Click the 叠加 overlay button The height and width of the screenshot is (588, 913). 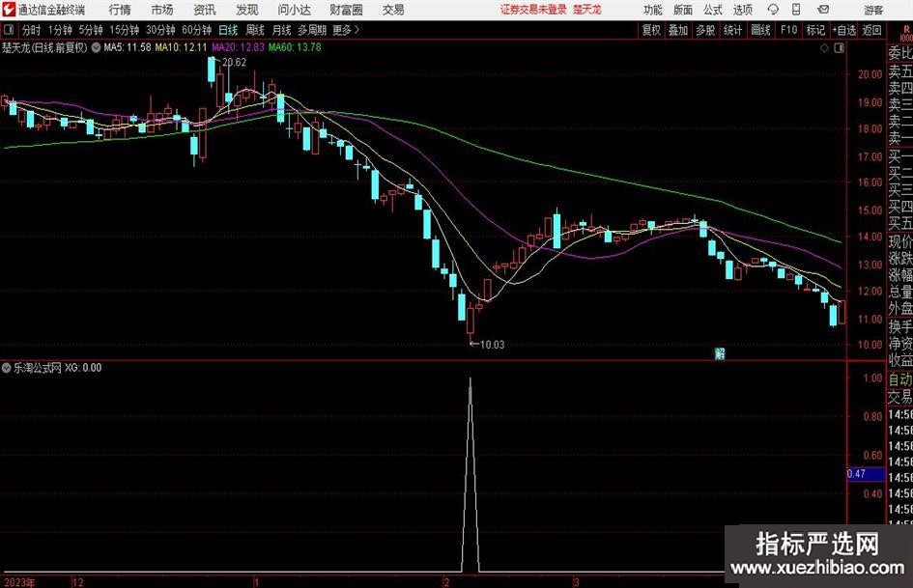point(678,30)
